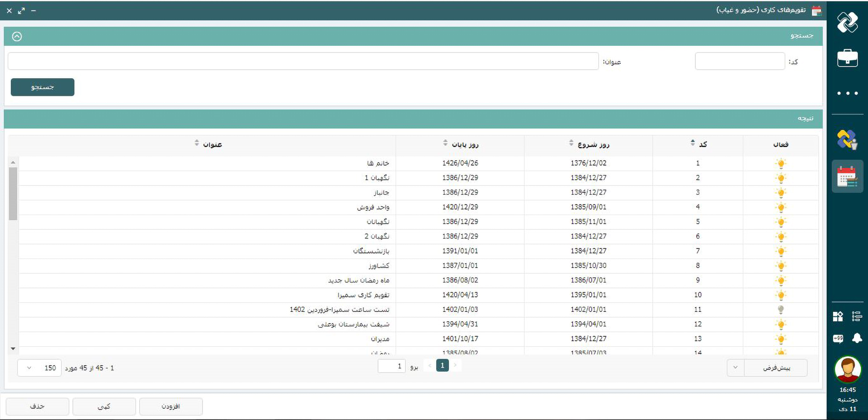The image size is (868, 420).
Task: Toggle the gray inactive lightbulb in row 11
Action: 780,310
